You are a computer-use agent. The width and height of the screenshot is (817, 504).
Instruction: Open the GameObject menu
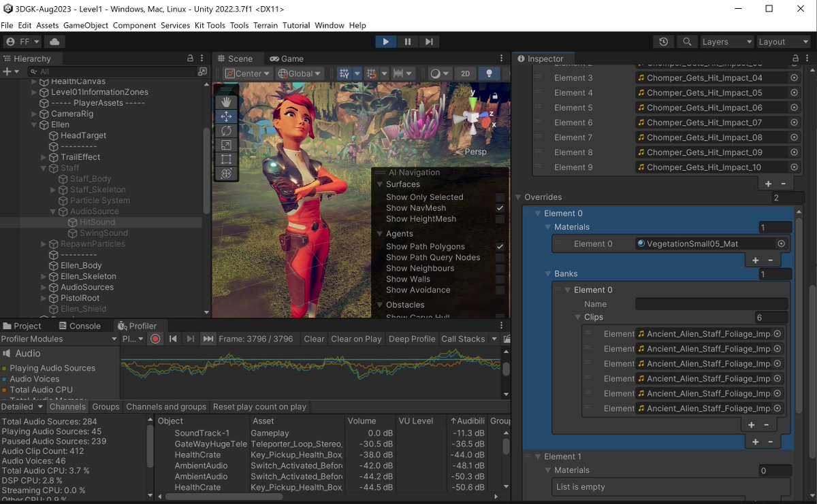tap(84, 25)
